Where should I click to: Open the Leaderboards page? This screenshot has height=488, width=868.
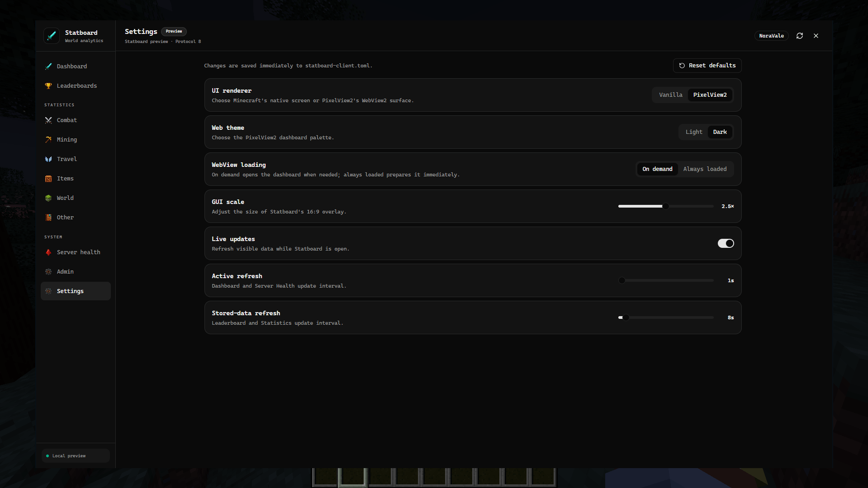click(76, 86)
